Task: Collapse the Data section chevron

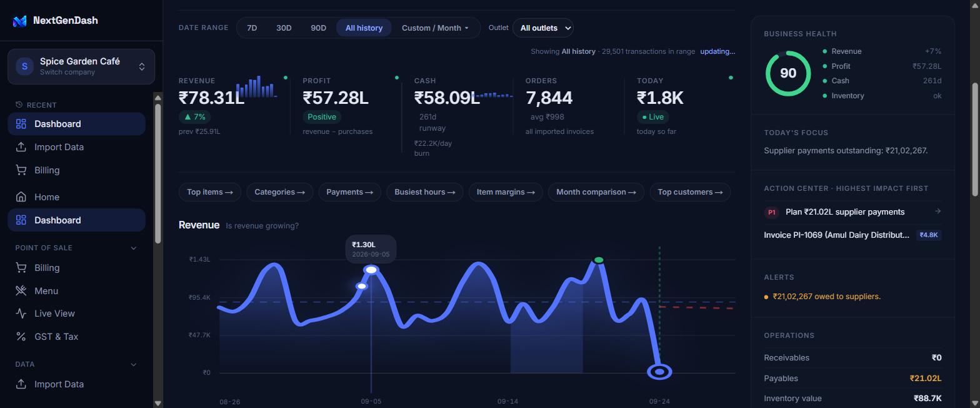Action: click(133, 364)
